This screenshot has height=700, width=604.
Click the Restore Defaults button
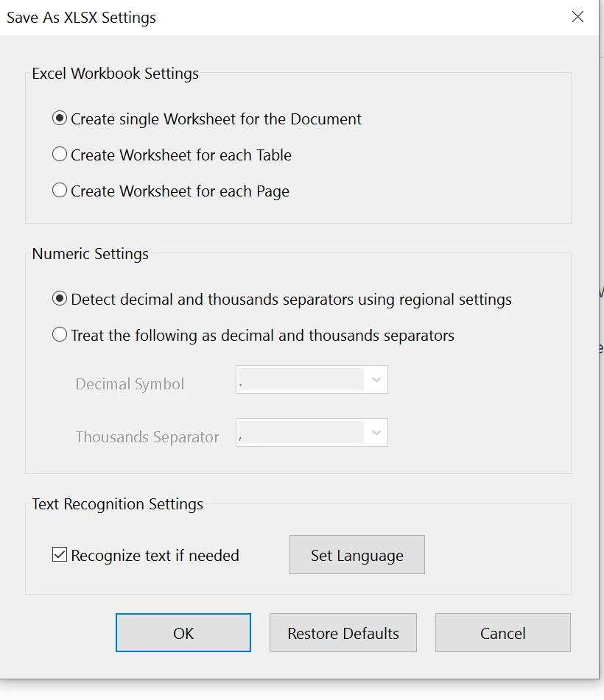[x=343, y=633]
